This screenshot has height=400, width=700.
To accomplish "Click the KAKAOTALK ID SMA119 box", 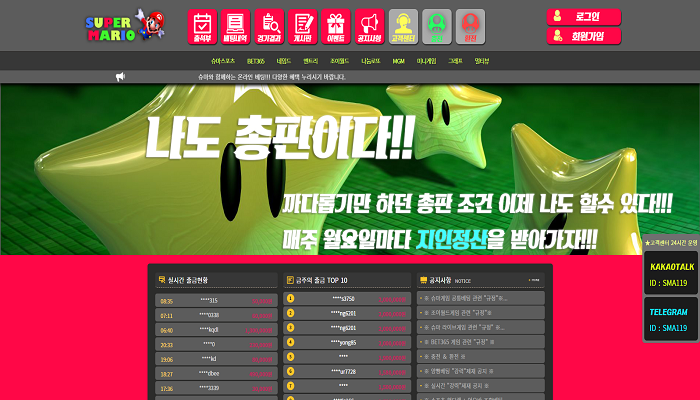I will (x=671, y=272).
